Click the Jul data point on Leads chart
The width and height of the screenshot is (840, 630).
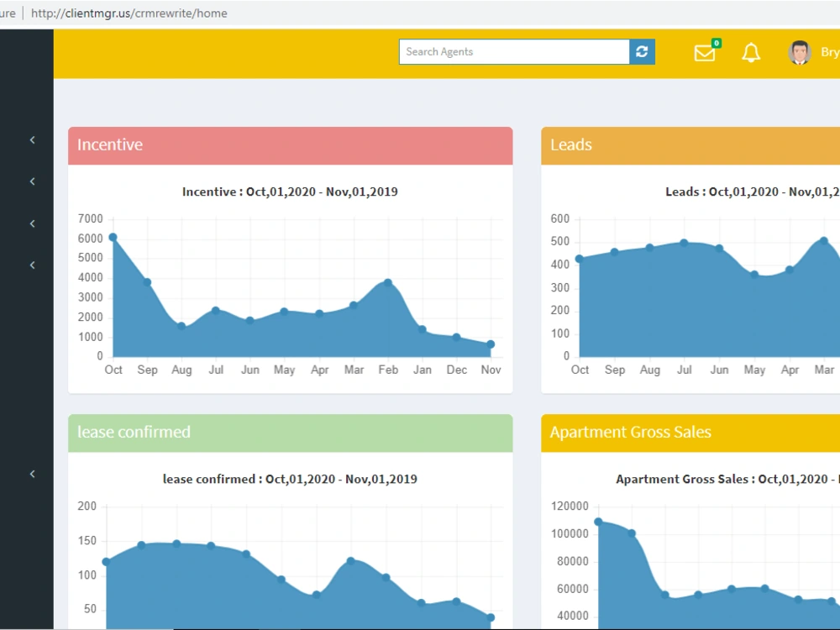point(684,243)
